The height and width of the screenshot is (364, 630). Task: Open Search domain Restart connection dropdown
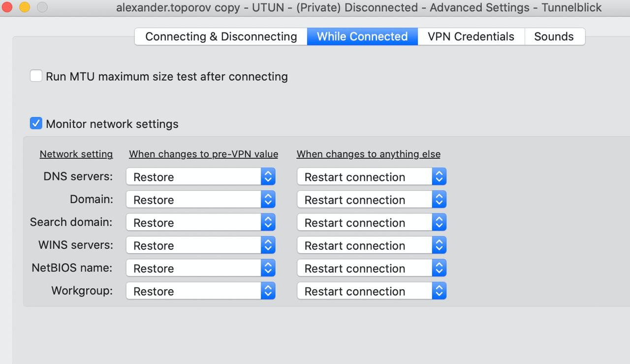coord(372,222)
